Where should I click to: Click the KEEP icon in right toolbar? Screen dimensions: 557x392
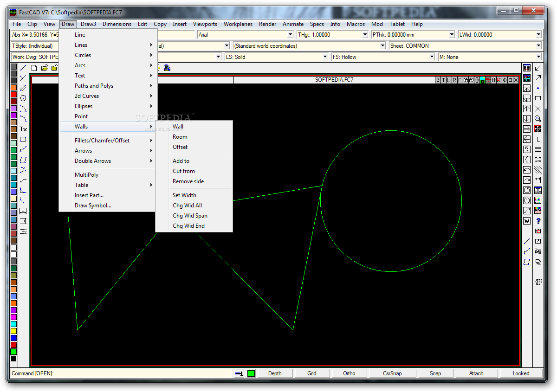tap(538, 282)
